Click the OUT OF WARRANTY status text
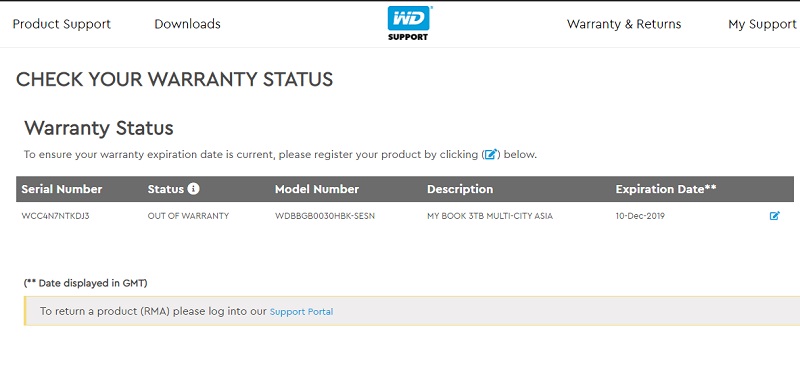Screen dimensions: 800x385 pyautogui.click(x=188, y=216)
